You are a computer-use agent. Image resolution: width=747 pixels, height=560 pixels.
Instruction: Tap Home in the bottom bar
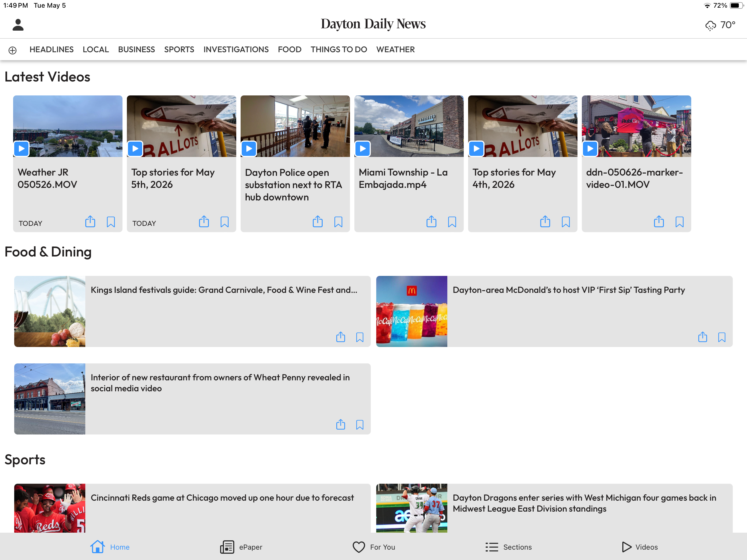pyautogui.click(x=110, y=547)
